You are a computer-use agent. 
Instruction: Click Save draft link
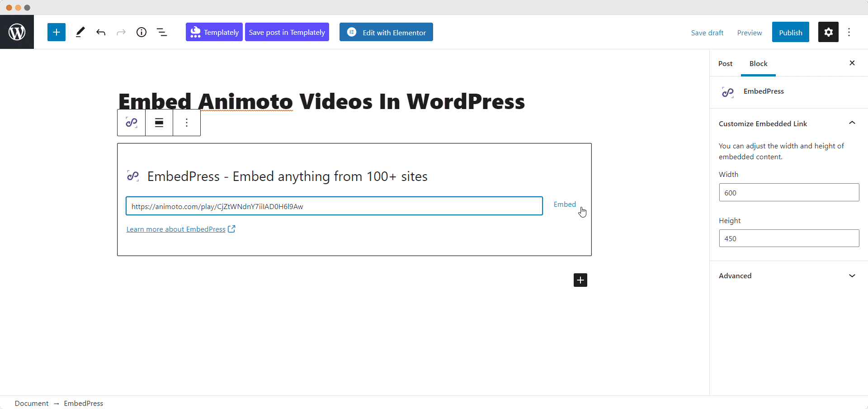(707, 33)
